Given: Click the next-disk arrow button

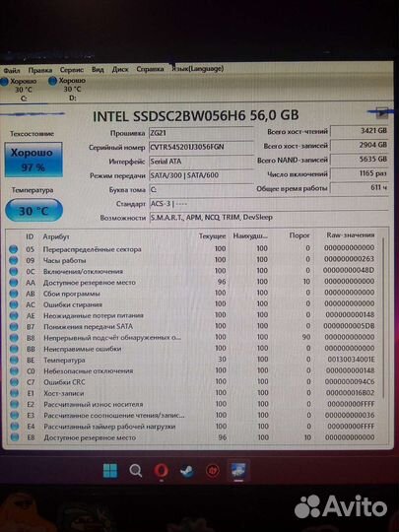Looking at the screenshot, I should [382, 112].
